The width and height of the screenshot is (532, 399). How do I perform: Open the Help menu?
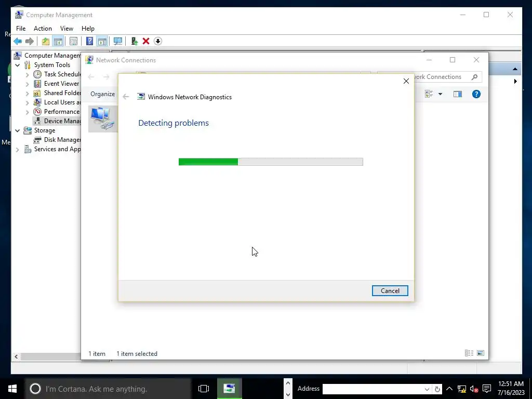(x=88, y=29)
